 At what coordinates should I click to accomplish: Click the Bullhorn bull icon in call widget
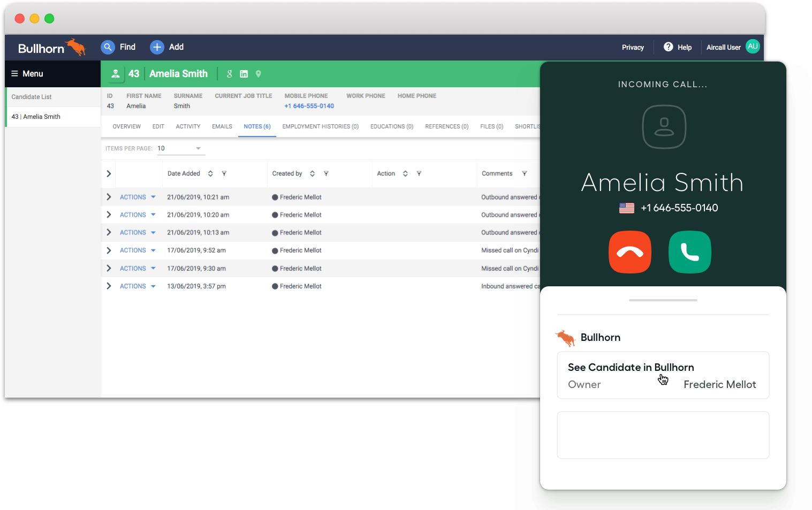(565, 338)
